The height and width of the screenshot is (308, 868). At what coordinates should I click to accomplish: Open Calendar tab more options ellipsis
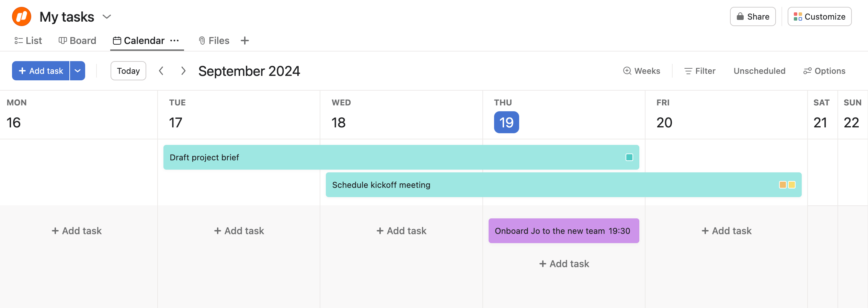[174, 41]
